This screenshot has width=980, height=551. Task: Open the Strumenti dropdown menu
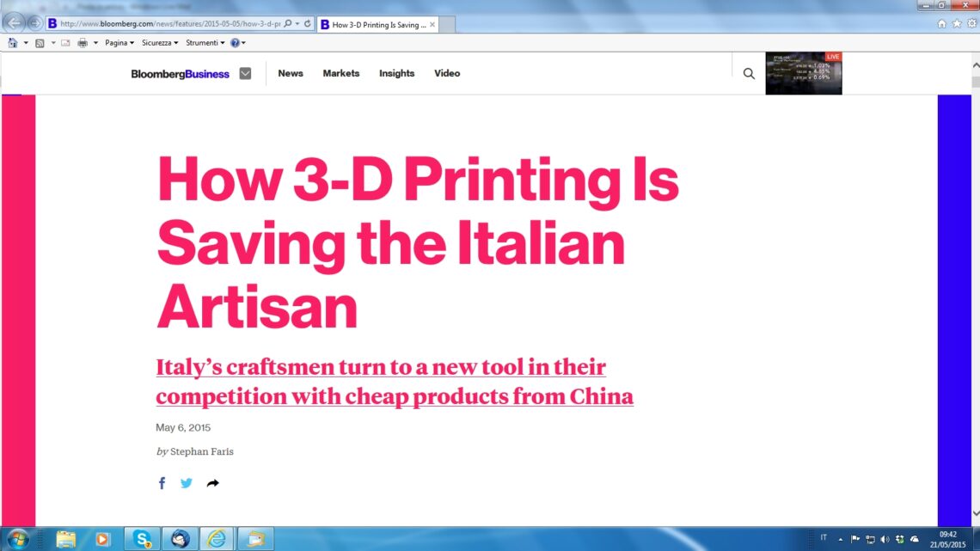205,42
